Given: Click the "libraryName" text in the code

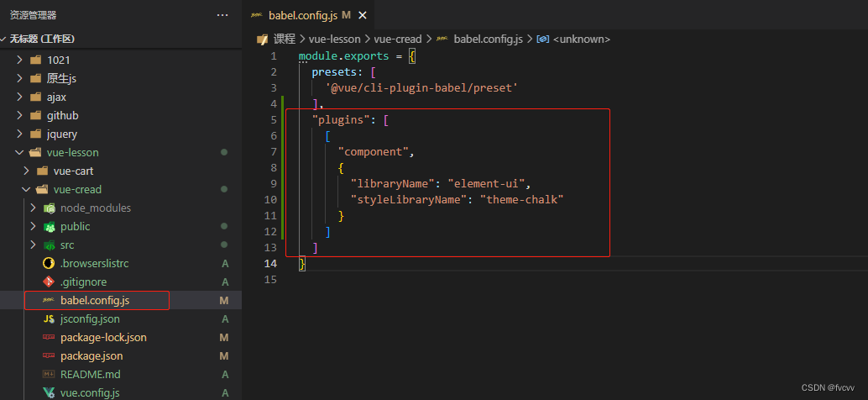Looking at the screenshot, I should click(393, 183).
